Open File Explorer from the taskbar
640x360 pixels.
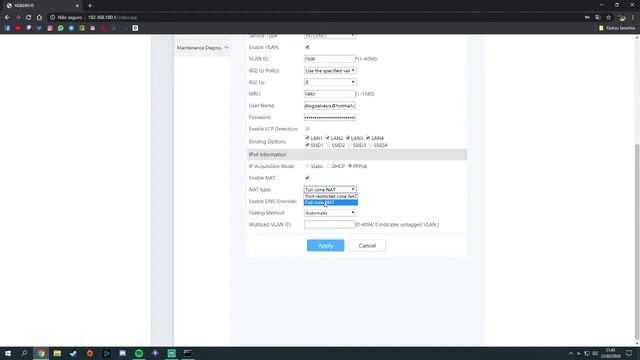57,353
